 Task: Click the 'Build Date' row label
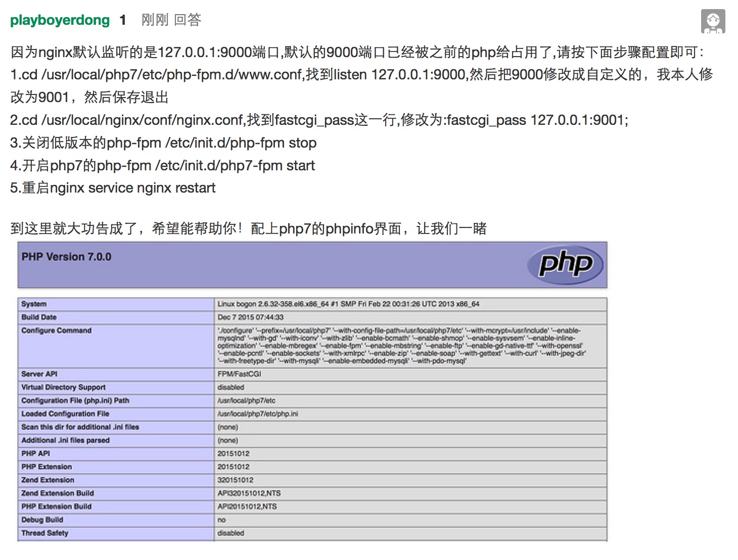coord(39,317)
